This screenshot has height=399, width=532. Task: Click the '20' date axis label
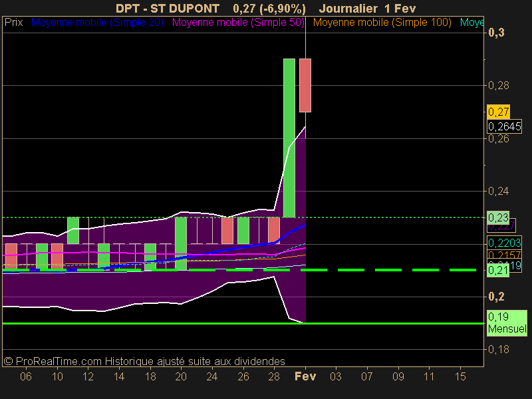(x=181, y=376)
